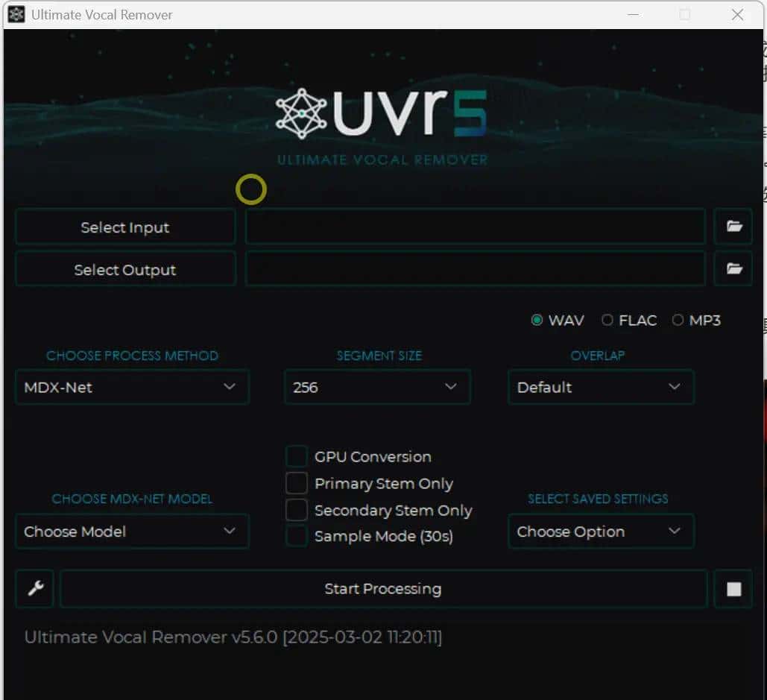Click the output path text field
The image size is (767, 700).
476,268
